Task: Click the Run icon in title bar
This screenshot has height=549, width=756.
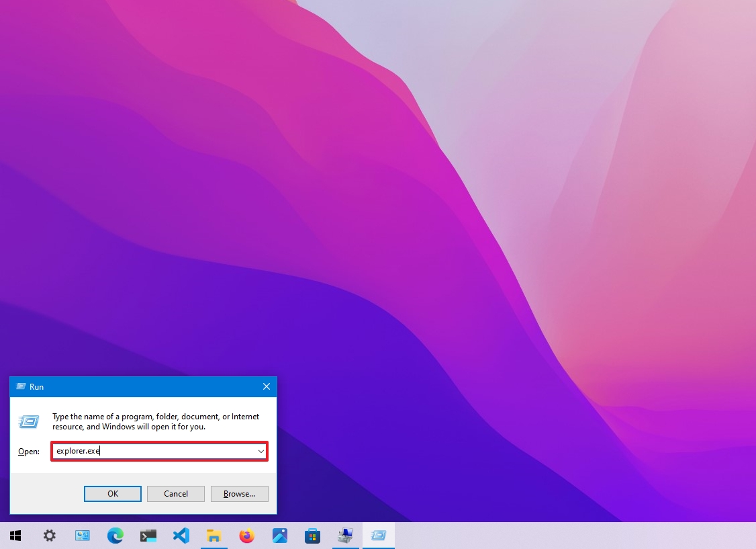Action: [x=21, y=386]
